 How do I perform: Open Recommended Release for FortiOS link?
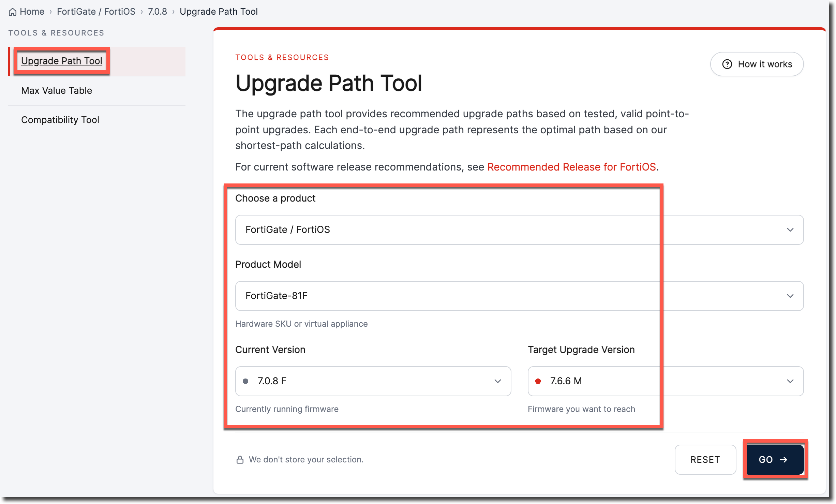tap(571, 167)
